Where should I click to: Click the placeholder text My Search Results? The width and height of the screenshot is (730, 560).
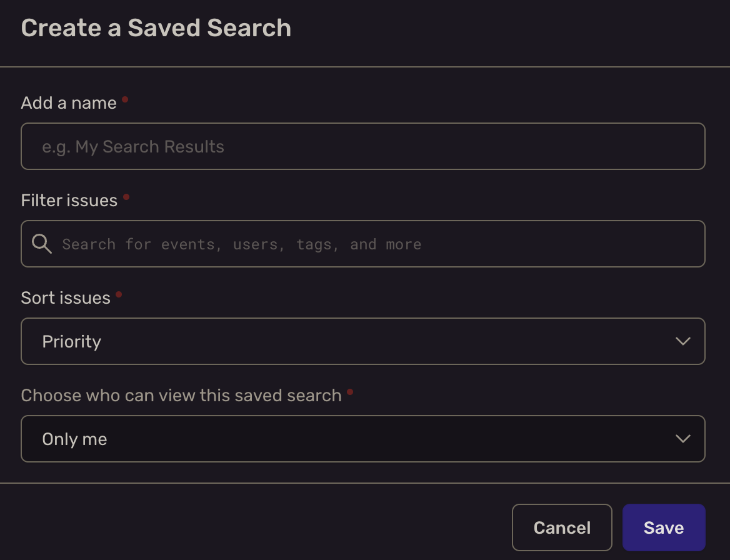(133, 146)
